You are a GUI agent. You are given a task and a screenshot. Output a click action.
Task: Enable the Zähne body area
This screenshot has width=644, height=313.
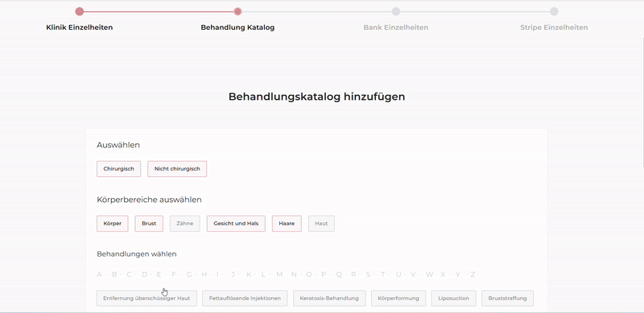[185, 224]
